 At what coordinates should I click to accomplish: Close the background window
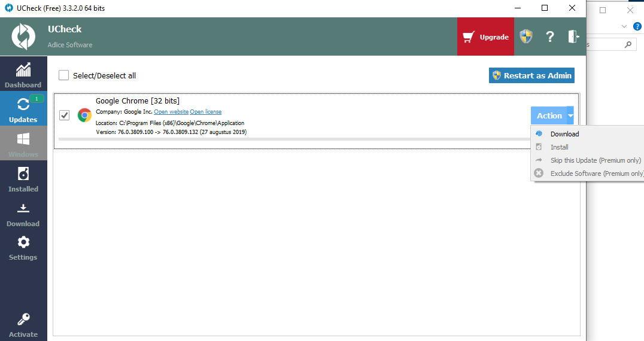(630, 10)
